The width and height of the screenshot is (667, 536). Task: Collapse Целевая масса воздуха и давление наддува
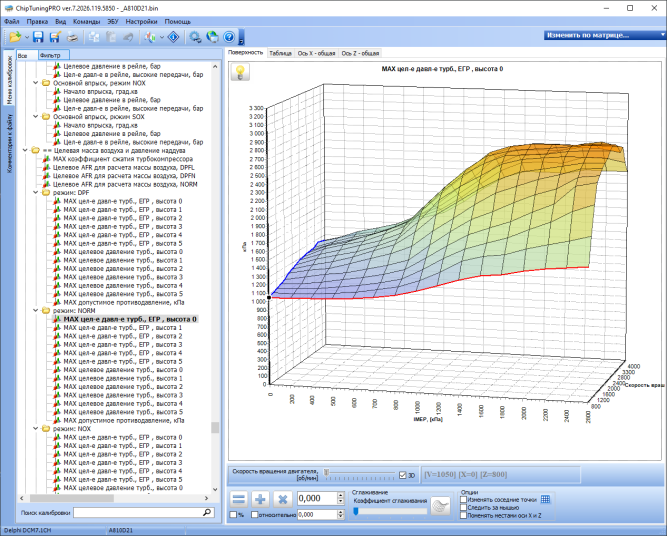point(25,151)
